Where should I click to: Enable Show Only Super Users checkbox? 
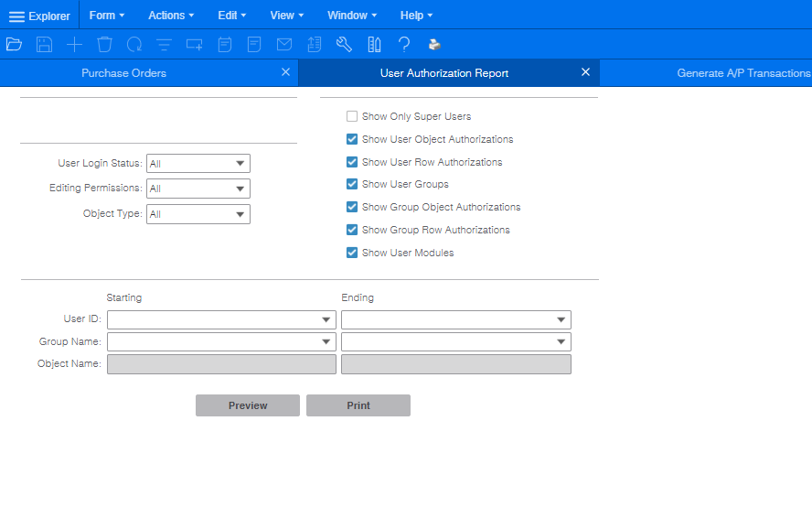coord(352,117)
